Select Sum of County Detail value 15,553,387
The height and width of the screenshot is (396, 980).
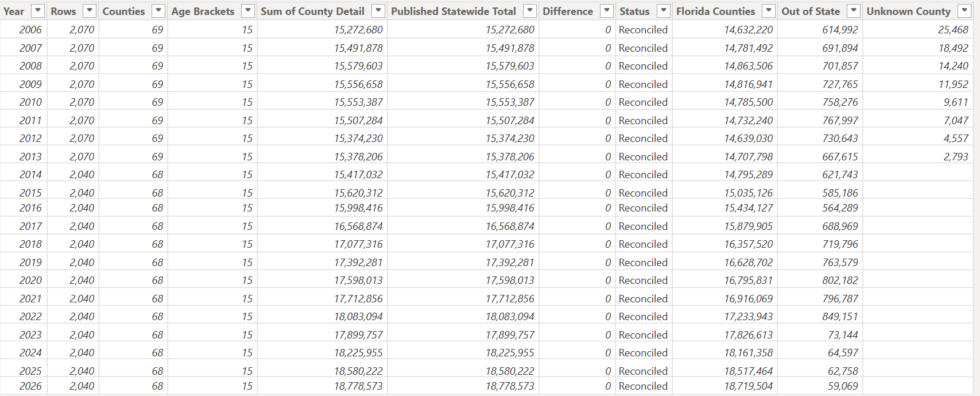[x=358, y=102]
